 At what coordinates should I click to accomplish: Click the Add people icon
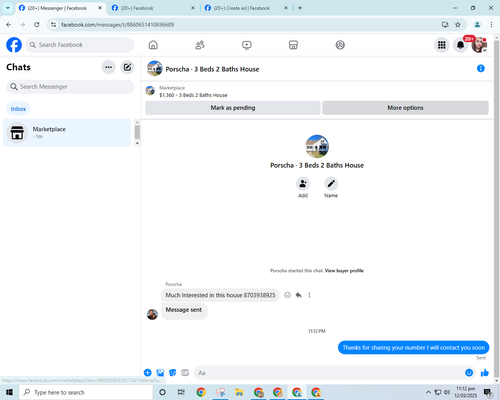303,184
